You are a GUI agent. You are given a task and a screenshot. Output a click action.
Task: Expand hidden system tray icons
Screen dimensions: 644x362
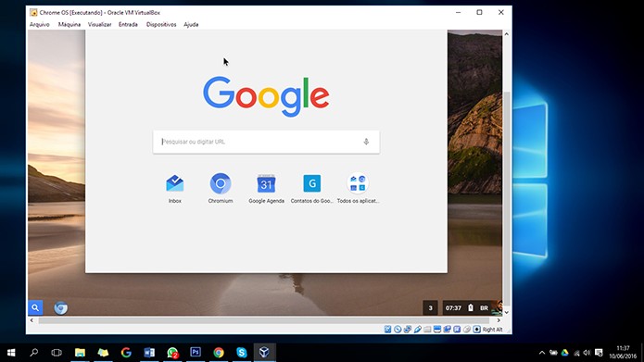click(x=542, y=353)
